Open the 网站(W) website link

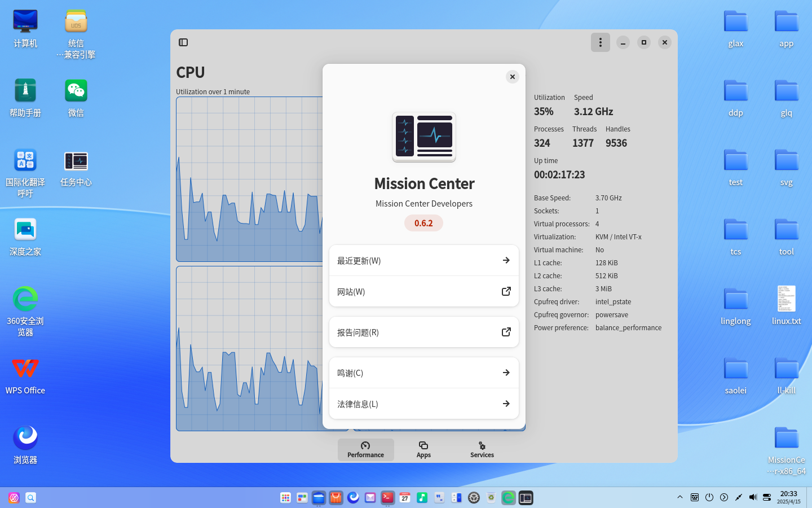[x=424, y=292]
